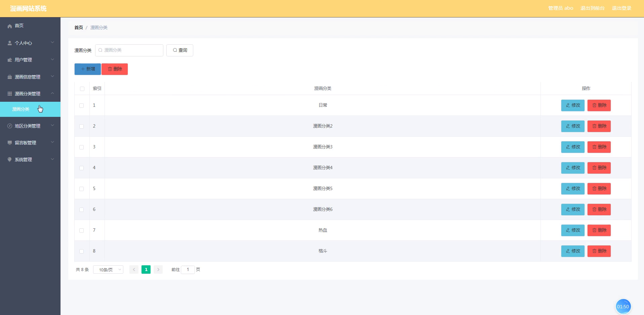Click the grid icon beside 漫画分类管理
The height and width of the screenshot is (315, 644).
pos(10,94)
